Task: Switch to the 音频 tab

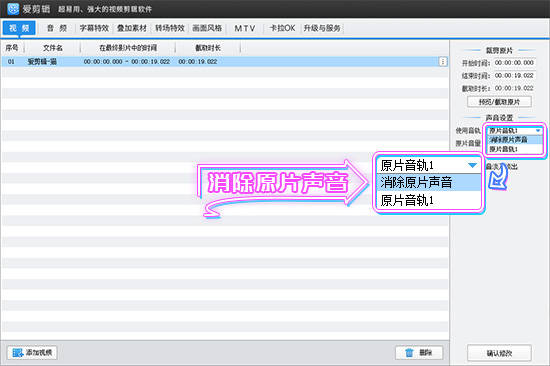Action: (57, 28)
